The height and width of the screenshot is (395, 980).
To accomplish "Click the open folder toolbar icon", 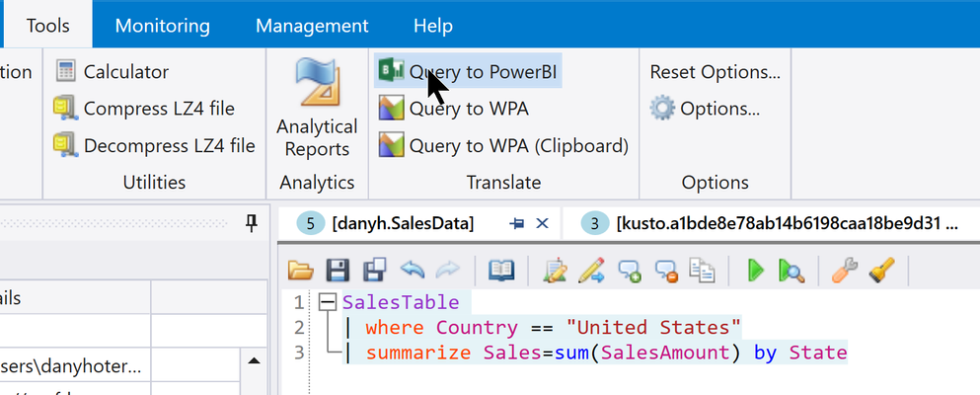I will [301, 270].
